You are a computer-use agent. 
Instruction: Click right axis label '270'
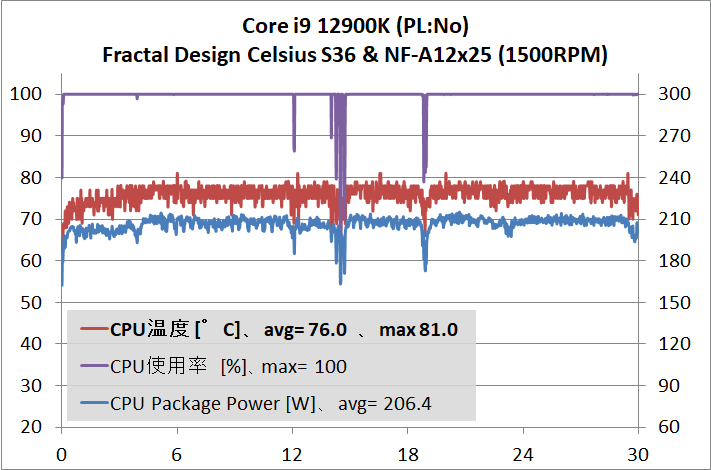point(675,136)
